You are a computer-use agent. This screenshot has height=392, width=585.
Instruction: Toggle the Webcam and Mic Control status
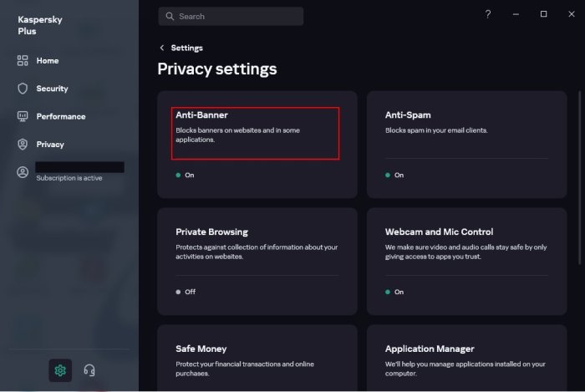point(394,292)
